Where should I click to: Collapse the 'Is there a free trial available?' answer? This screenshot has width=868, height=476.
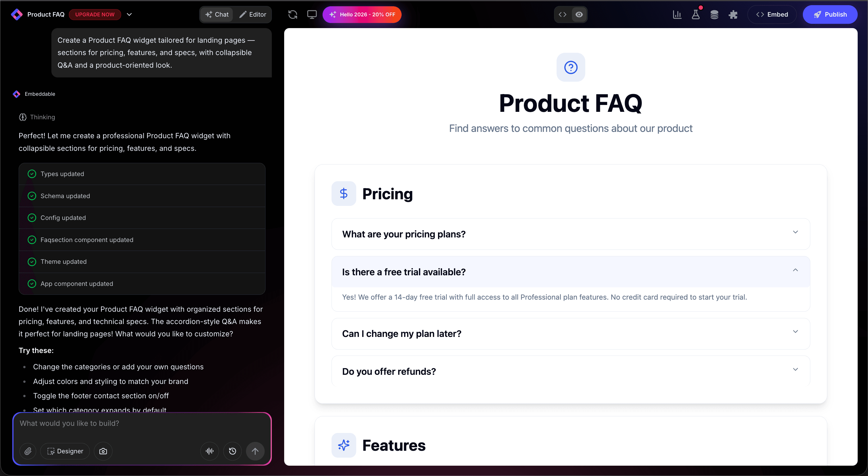pyautogui.click(x=796, y=270)
